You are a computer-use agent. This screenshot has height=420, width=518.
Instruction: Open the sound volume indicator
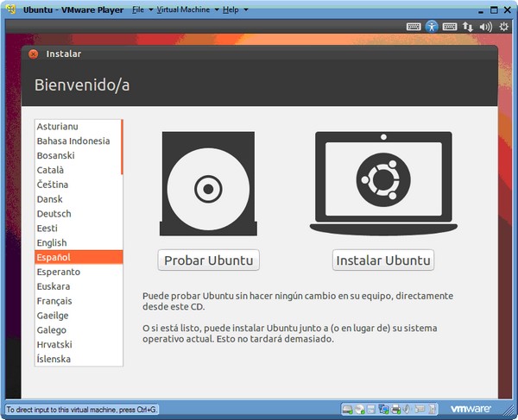pos(485,27)
